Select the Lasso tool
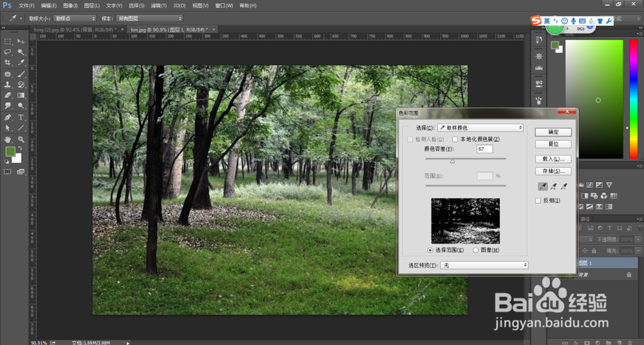 8,52
